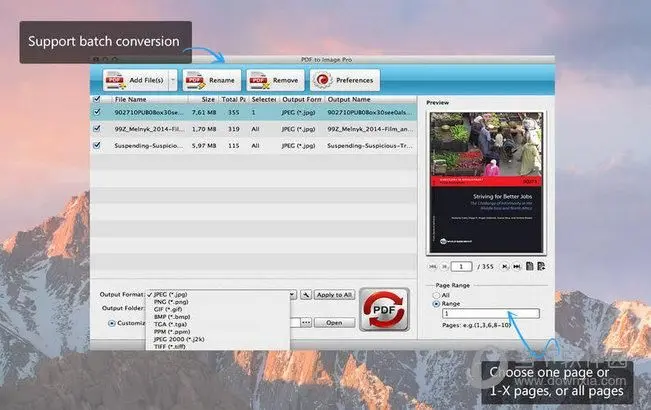Screen dimensions: 651x410
Task: Toggle the select-all checkbox in header
Action: [96, 99]
